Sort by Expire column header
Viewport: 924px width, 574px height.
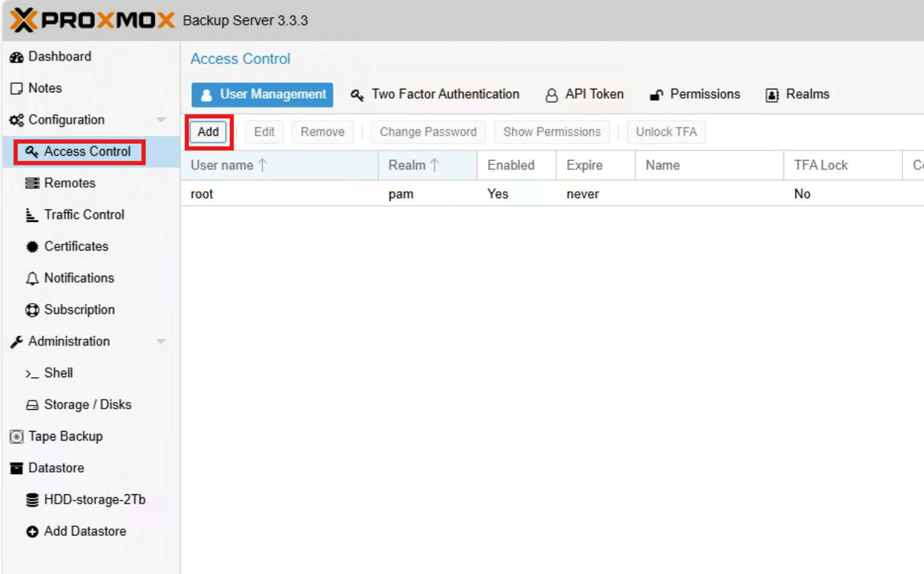coord(596,165)
